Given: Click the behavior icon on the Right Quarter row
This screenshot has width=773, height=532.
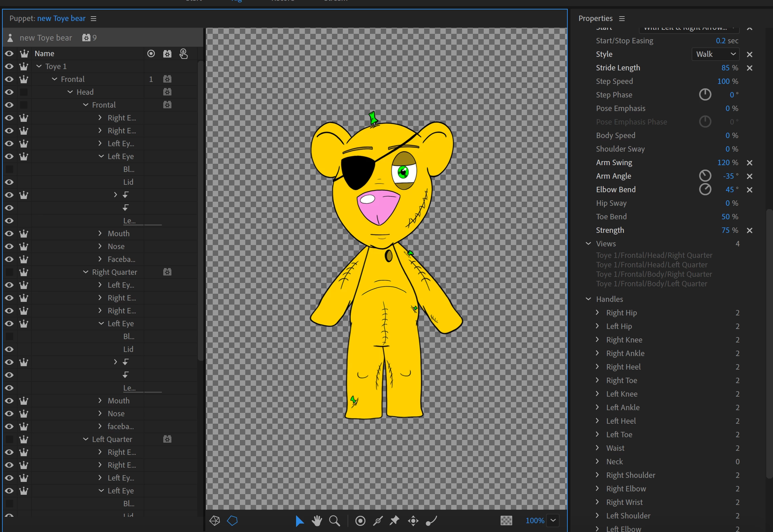Looking at the screenshot, I should tap(167, 272).
